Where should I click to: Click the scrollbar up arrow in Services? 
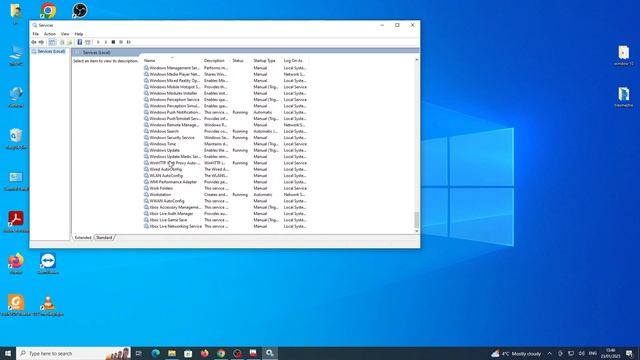416,60
